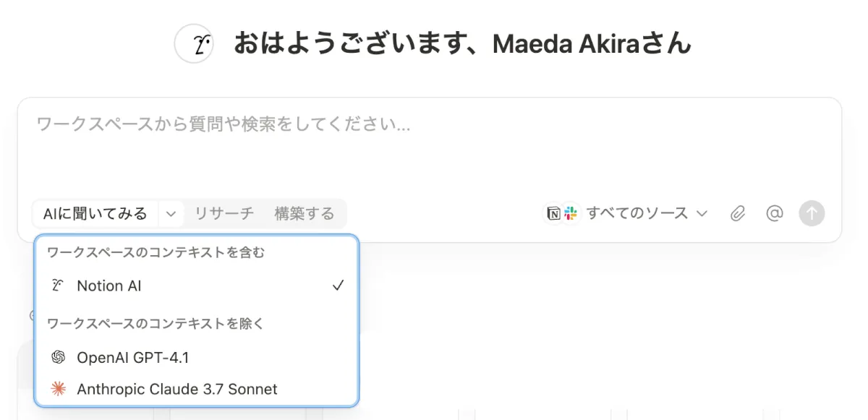Open the すべてのソース sources dropdown
The height and width of the screenshot is (420, 868).
[x=637, y=213]
